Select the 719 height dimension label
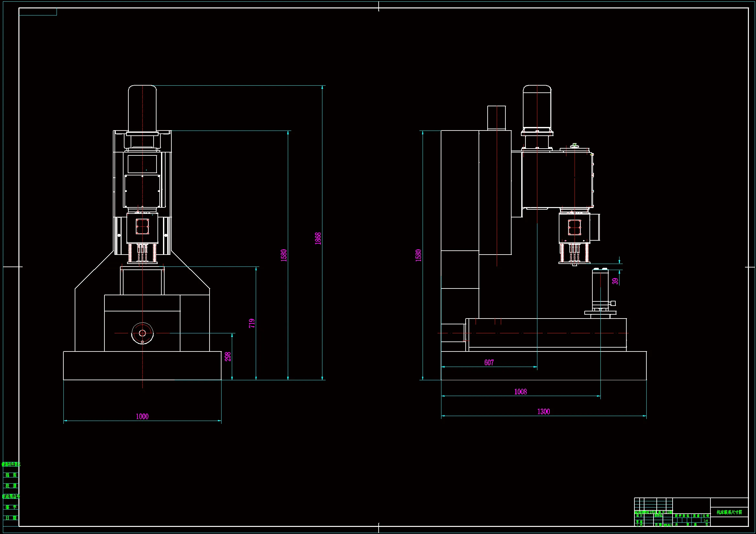 coord(252,323)
